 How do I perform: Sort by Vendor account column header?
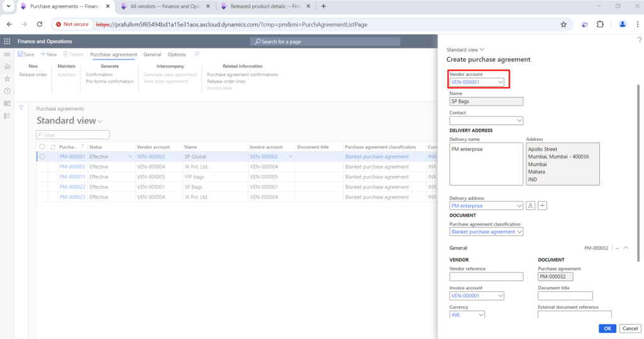click(153, 147)
